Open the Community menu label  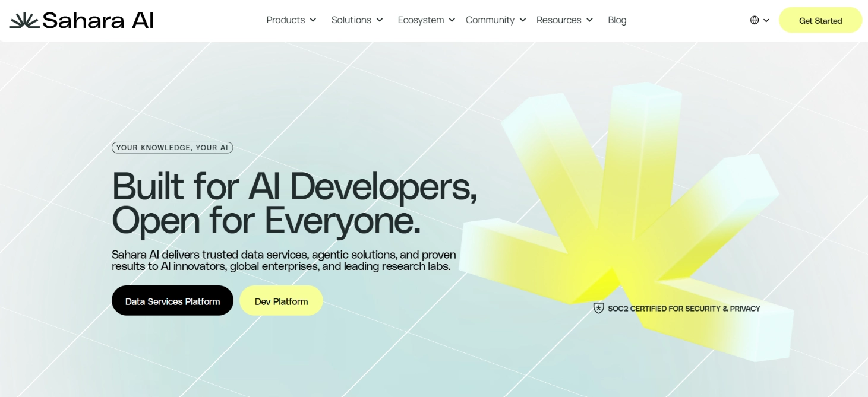[x=490, y=20]
